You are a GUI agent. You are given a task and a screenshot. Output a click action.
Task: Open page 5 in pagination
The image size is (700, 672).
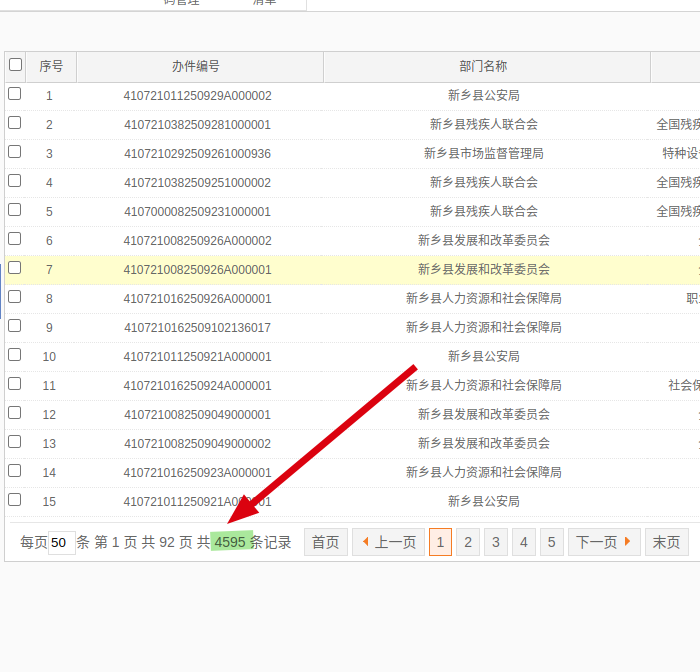click(552, 542)
